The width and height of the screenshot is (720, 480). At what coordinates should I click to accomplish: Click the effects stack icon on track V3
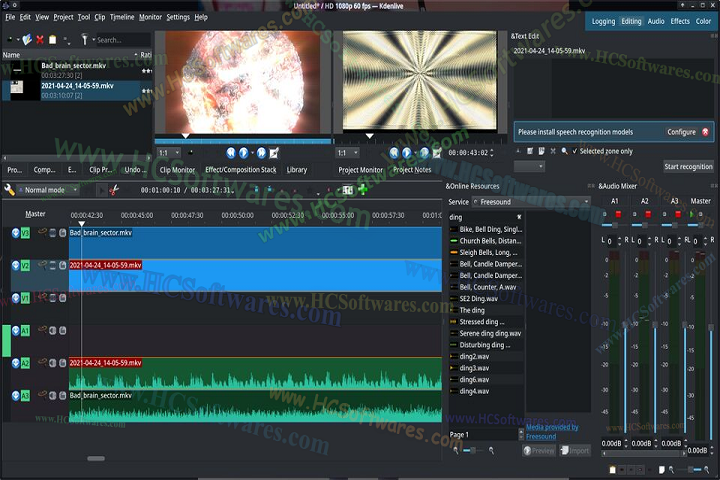(x=42, y=232)
